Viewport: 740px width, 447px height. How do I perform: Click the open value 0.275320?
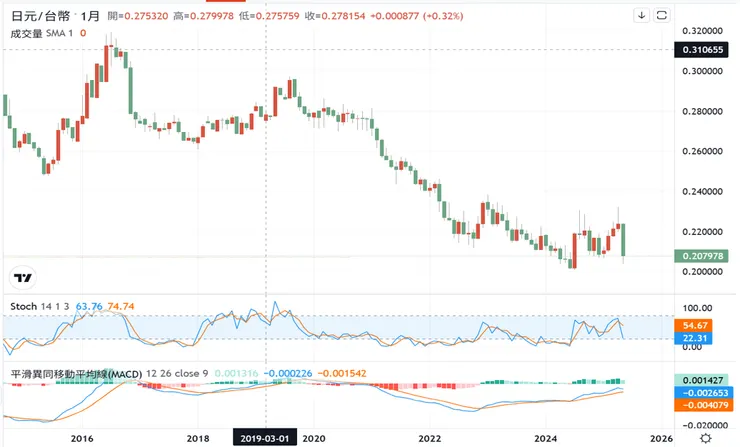tap(146, 16)
